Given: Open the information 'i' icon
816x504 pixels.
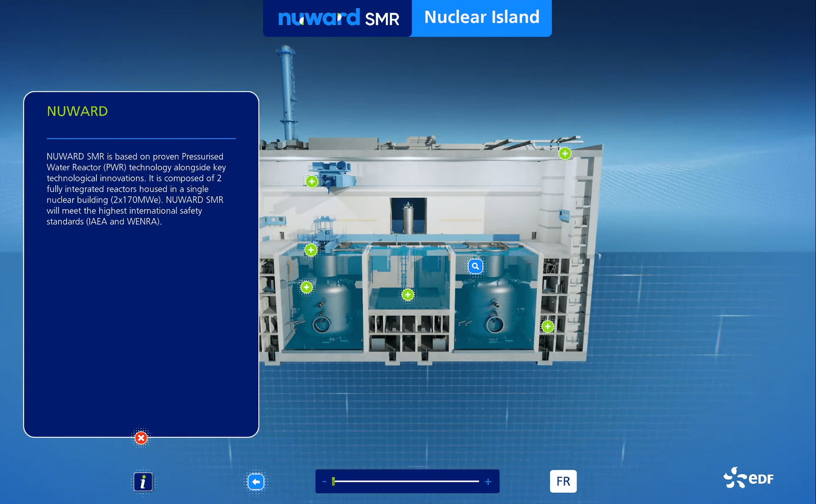Looking at the screenshot, I should (143, 482).
